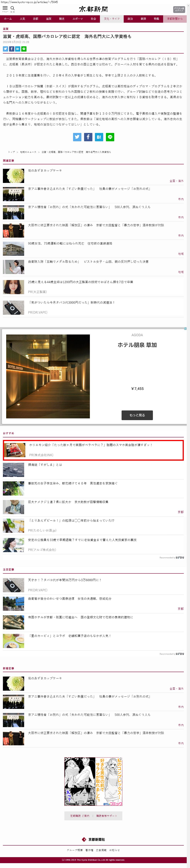This screenshot has height=868, width=190.
Task: Click small Hatena B! bookmark icon
Action: pos(17,49)
